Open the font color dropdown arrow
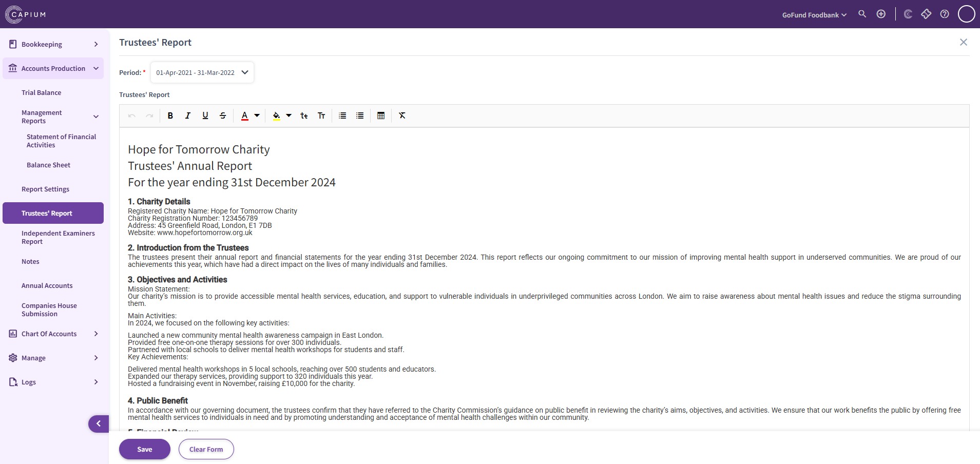 click(257, 115)
